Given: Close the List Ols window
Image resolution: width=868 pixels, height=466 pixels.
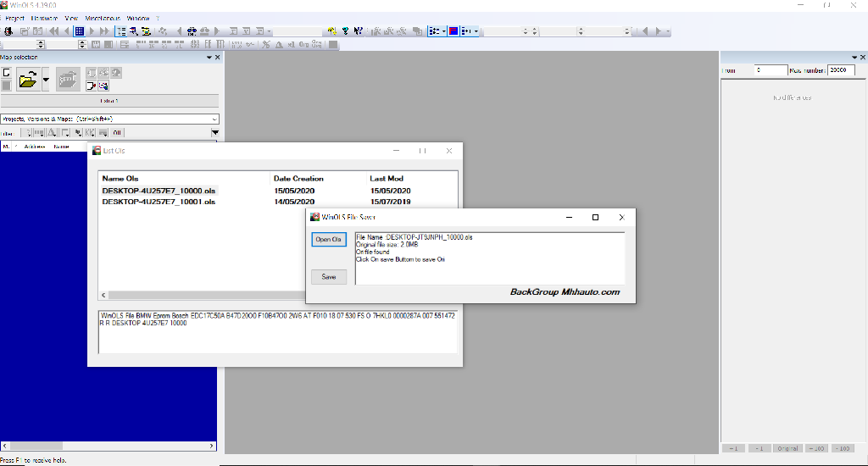Looking at the screenshot, I should pos(449,151).
